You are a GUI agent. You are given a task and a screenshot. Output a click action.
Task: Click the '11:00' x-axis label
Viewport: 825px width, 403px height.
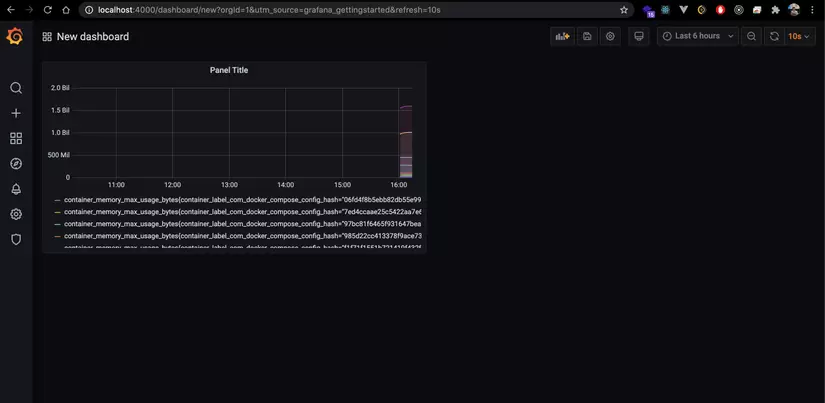[x=116, y=185]
